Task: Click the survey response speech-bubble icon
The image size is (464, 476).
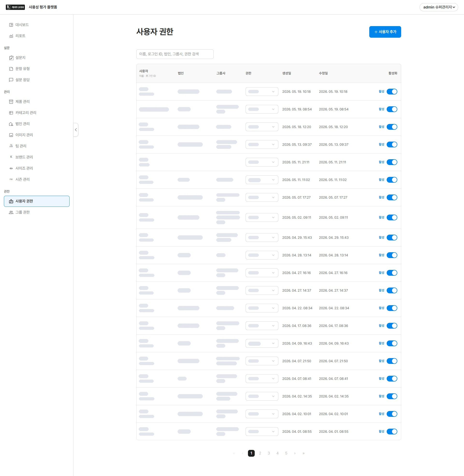Action: pyautogui.click(x=11, y=80)
